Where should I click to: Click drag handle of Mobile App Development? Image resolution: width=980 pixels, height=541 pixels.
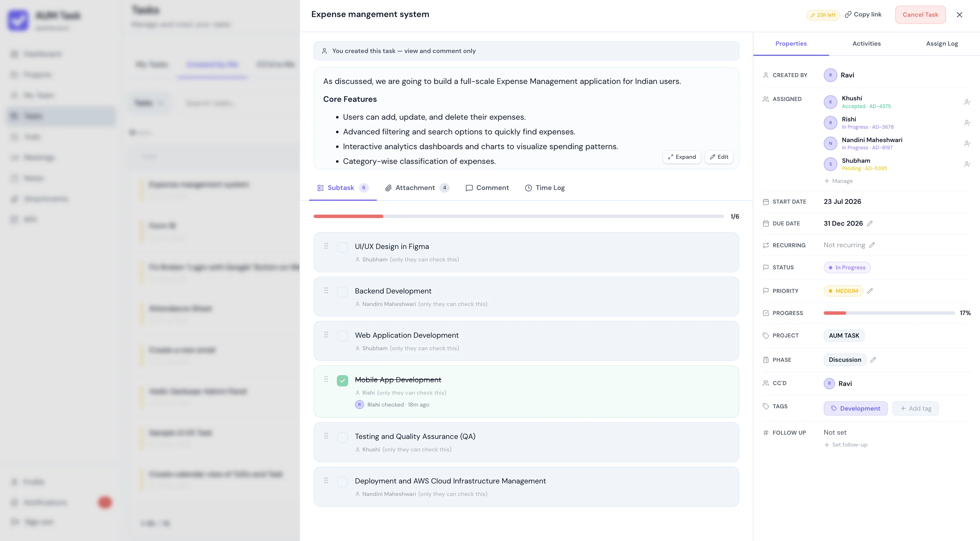point(326,379)
